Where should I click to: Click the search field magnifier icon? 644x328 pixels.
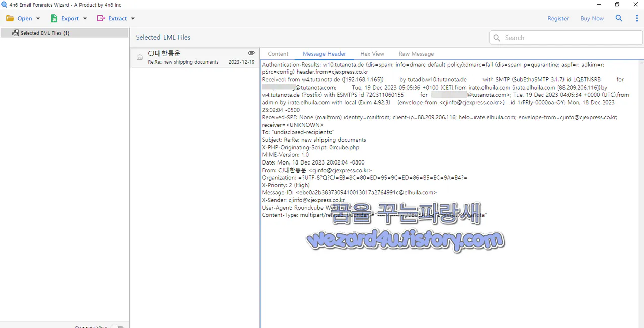[x=497, y=38]
